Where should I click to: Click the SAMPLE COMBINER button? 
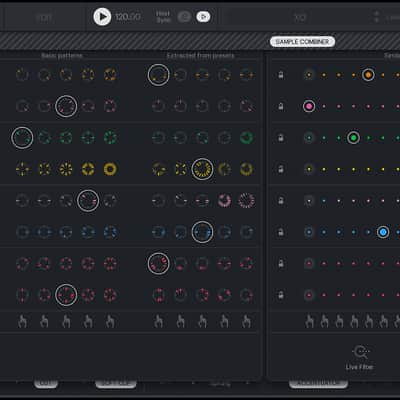pyautogui.click(x=302, y=42)
